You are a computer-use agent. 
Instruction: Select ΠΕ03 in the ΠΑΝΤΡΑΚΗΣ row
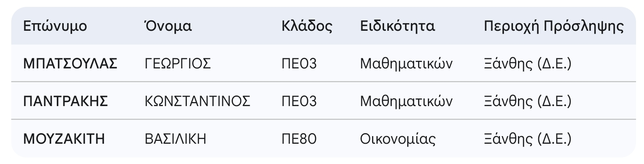pos(299,101)
